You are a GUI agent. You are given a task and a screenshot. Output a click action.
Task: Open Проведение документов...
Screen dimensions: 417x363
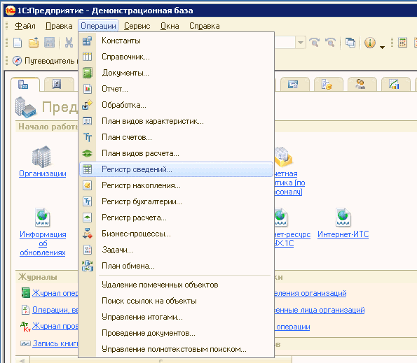(x=176, y=333)
